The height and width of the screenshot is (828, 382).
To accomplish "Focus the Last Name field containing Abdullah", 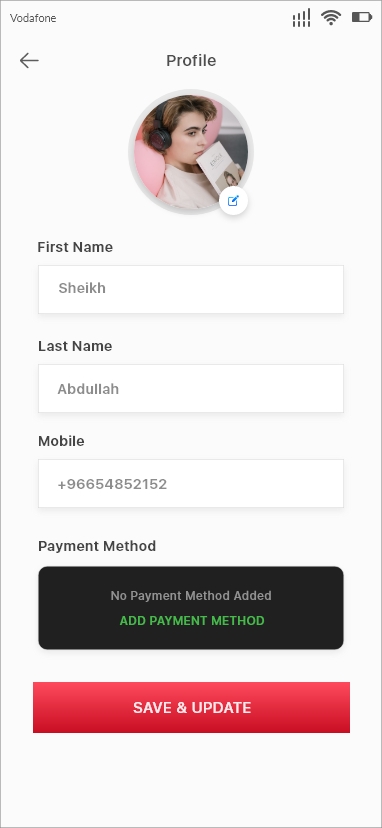I will coord(191,388).
